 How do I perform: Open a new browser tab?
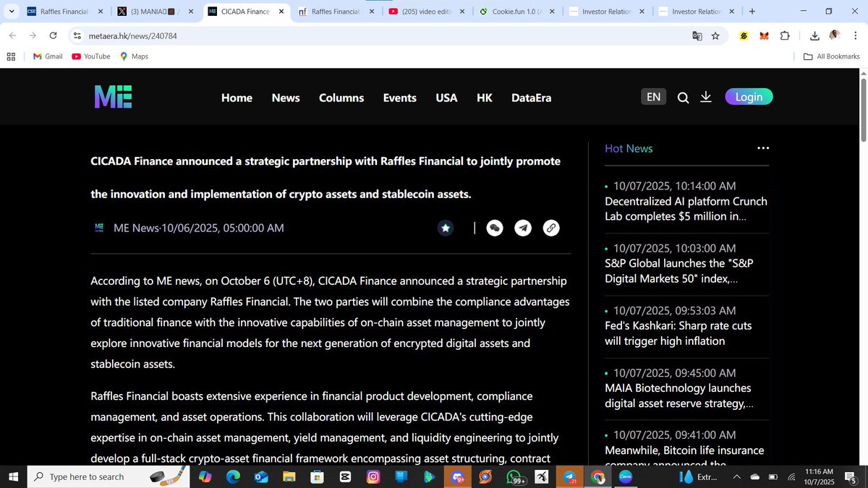tap(752, 12)
